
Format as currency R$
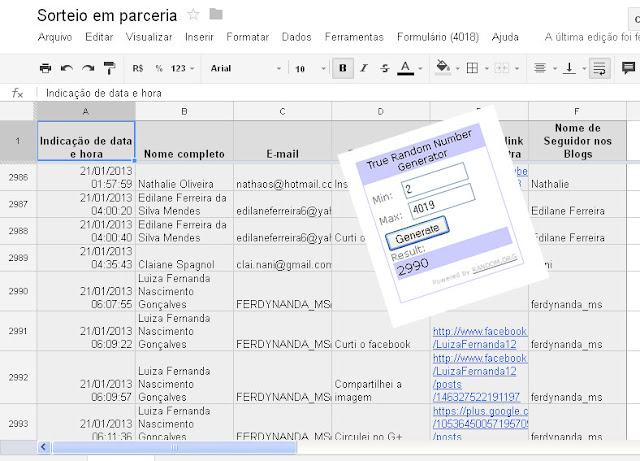(138, 68)
